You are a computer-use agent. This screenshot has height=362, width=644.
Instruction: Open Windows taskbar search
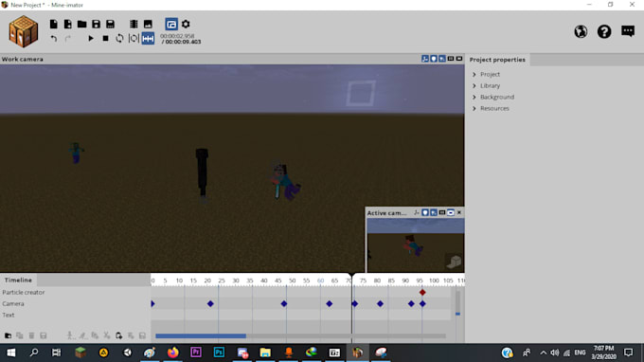[x=34, y=353]
